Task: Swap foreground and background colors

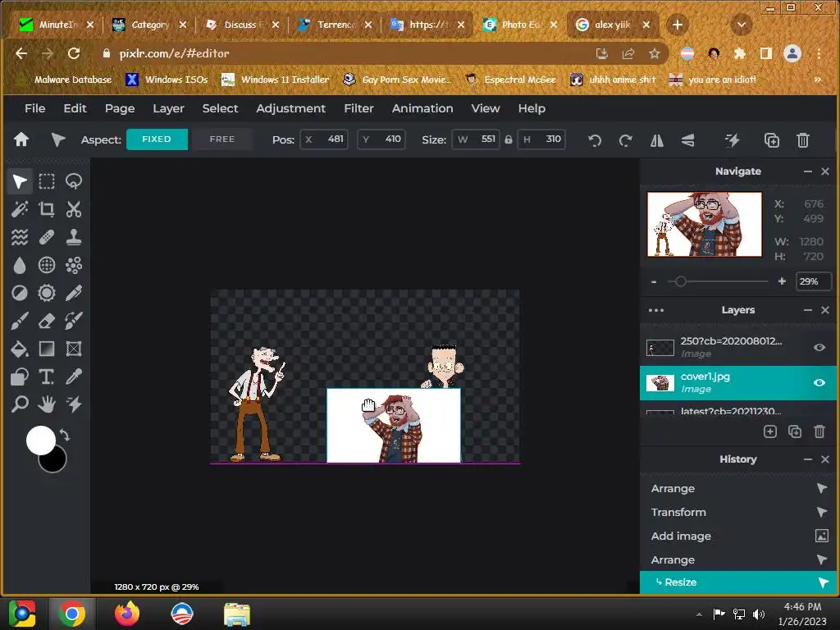Action: [65, 435]
